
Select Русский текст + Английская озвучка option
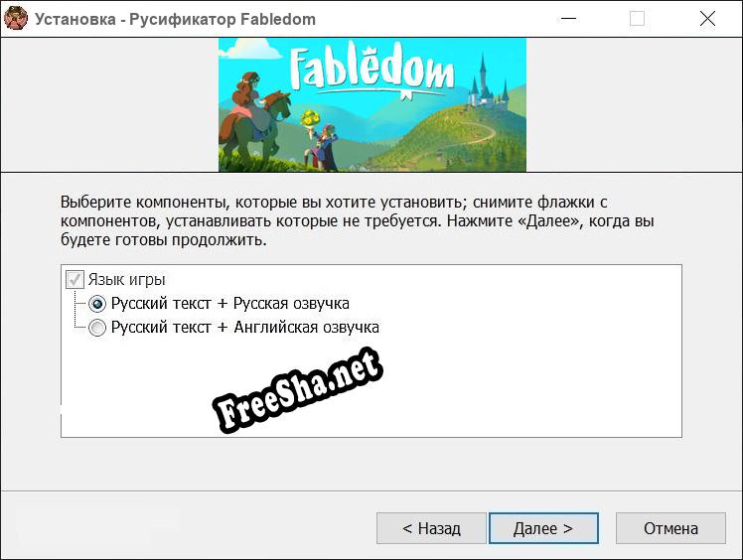pyautogui.click(x=97, y=328)
